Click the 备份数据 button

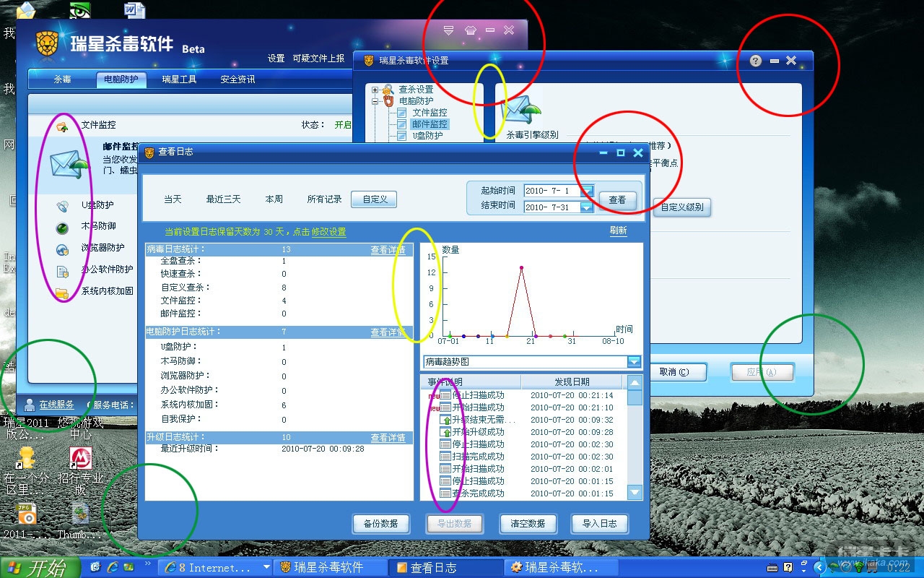[381, 524]
